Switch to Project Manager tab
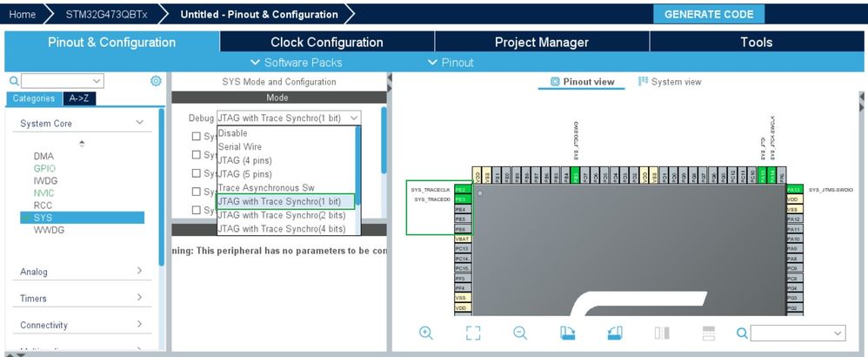The height and width of the screenshot is (357, 868). point(541,42)
